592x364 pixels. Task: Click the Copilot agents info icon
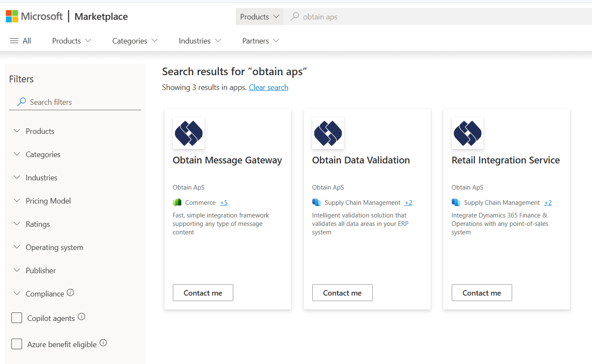coord(82,317)
